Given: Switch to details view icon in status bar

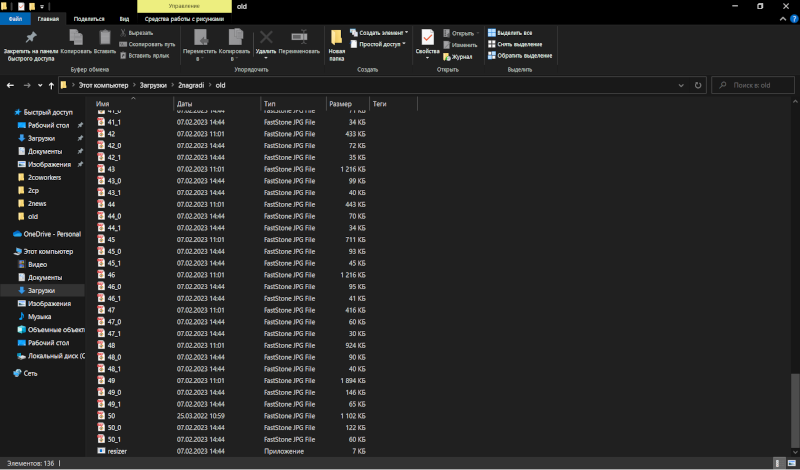Looking at the screenshot, I should coord(779,463).
